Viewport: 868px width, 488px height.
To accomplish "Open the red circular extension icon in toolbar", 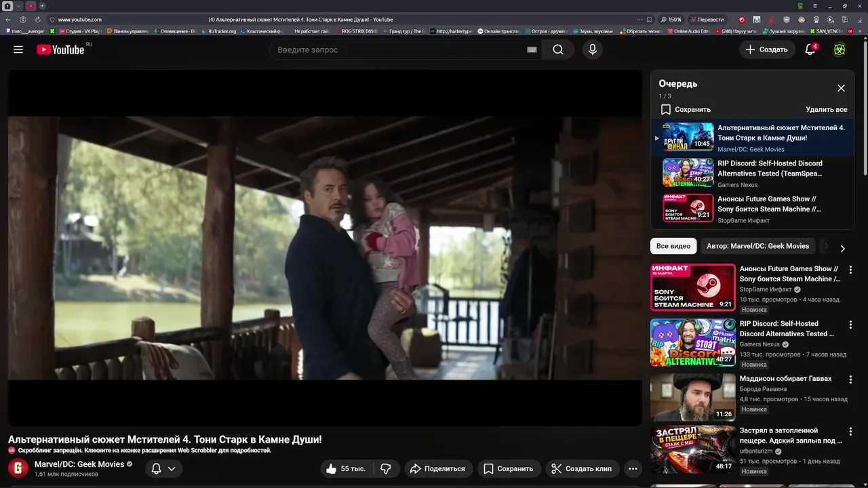I will coord(742,20).
